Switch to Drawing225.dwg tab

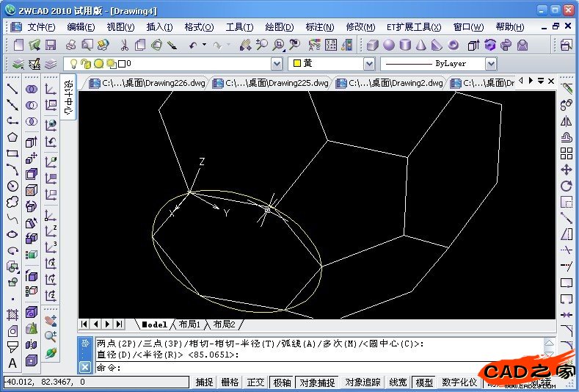270,83
